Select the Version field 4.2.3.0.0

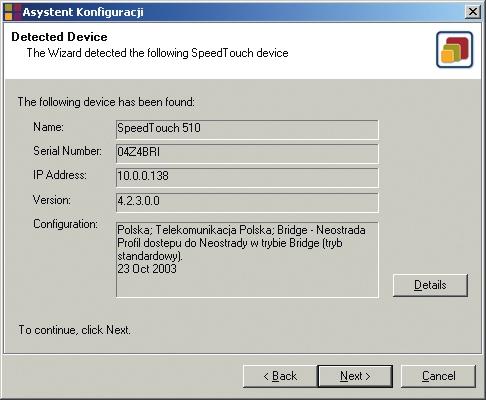[x=247, y=202]
